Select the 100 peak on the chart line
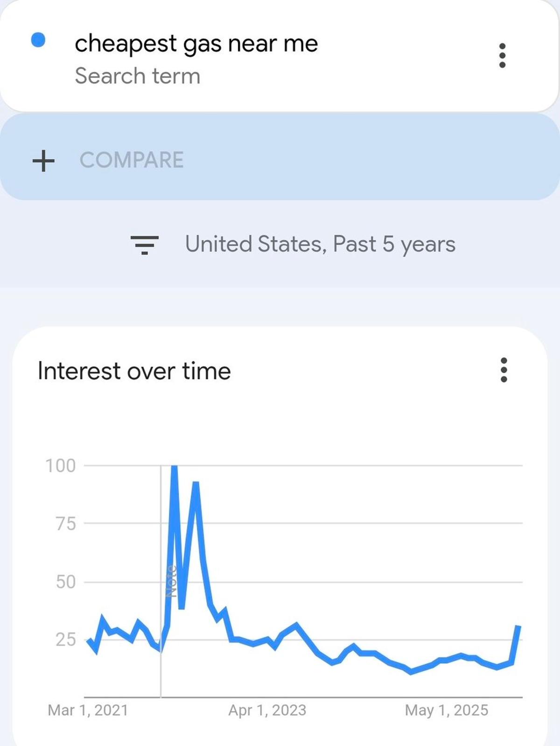The height and width of the screenshot is (746, 560). [x=175, y=467]
